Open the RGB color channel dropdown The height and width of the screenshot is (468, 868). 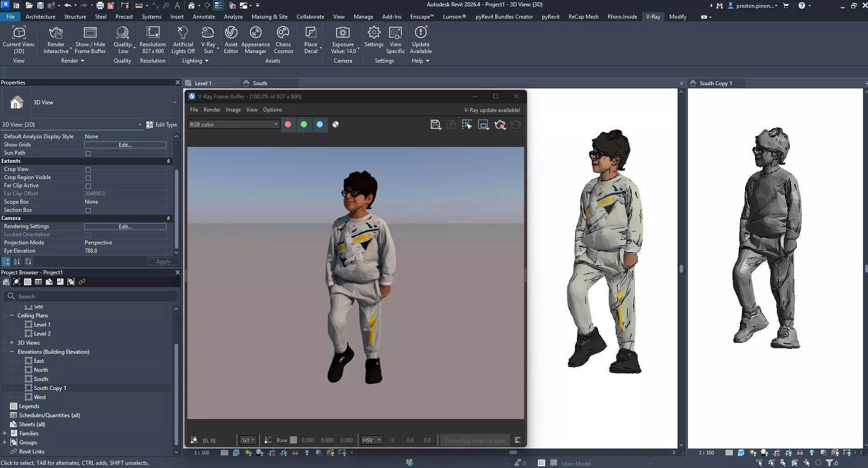234,124
